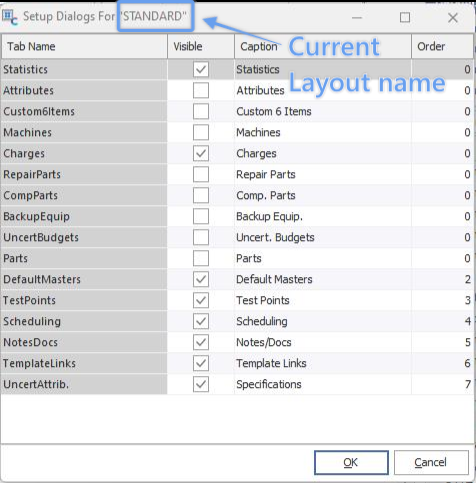Check the Custom6Items visible checkbox

click(201, 111)
